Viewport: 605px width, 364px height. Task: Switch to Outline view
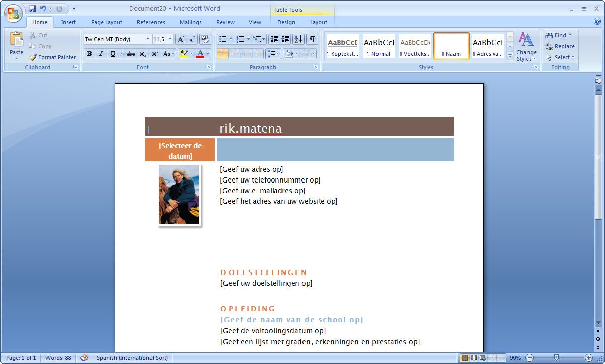492,358
